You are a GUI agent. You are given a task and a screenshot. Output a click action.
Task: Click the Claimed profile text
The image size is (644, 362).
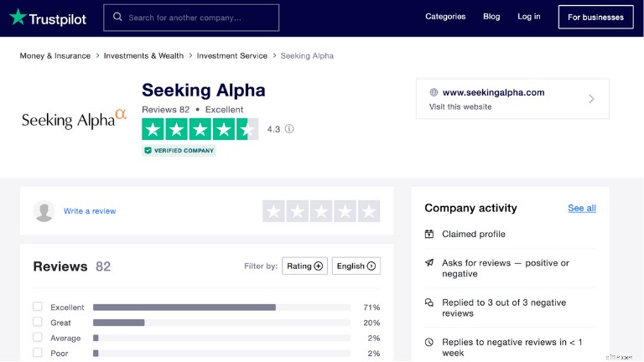point(474,234)
